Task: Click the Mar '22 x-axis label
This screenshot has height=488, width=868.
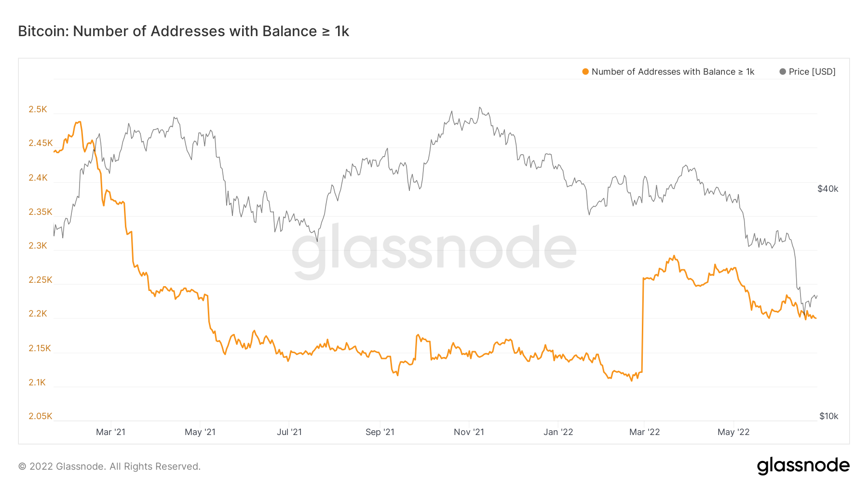Action: (644, 432)
